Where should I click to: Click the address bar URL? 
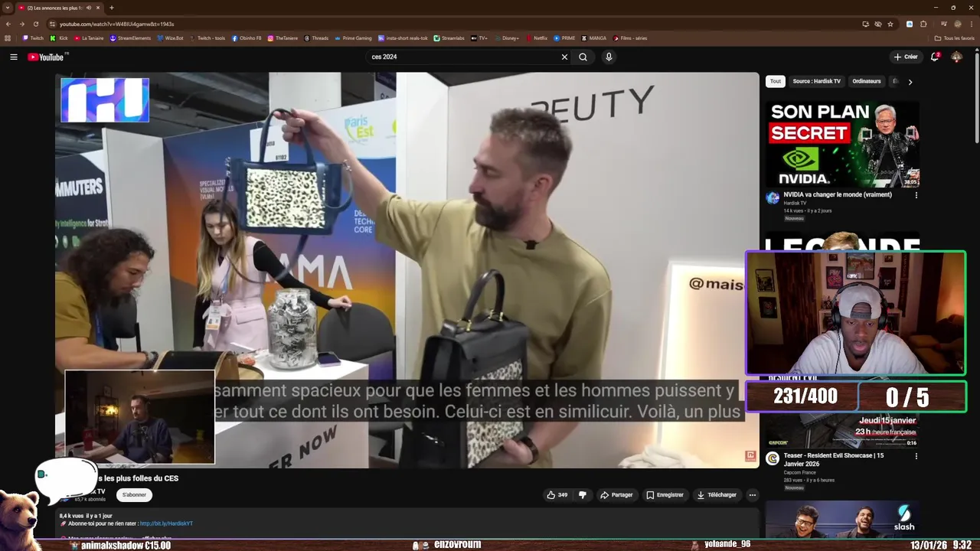pos(116,24)
